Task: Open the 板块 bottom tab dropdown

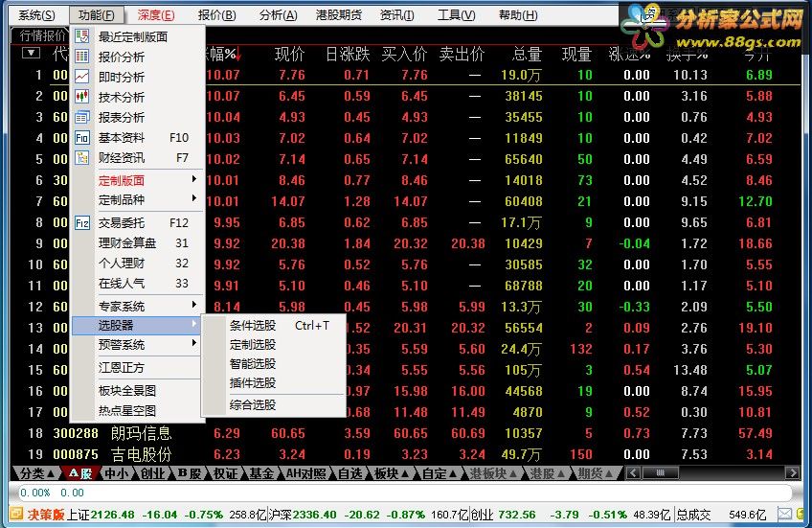Action: 390,473
